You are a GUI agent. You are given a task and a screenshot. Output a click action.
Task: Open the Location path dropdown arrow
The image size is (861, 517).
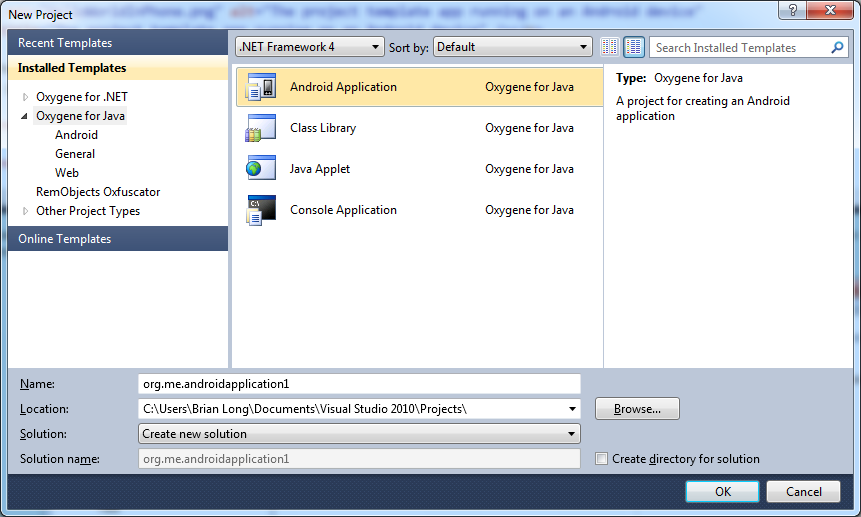[572, 409]
